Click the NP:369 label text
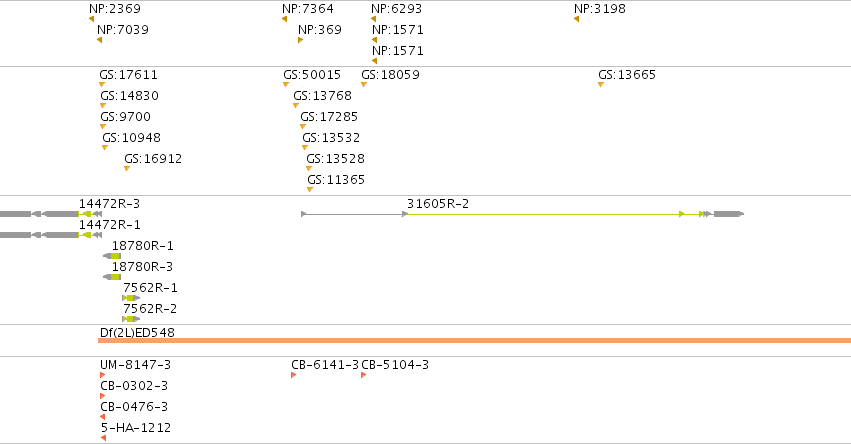Image resolution: width=851 pixels, height=444 pixels. (320, 30)
